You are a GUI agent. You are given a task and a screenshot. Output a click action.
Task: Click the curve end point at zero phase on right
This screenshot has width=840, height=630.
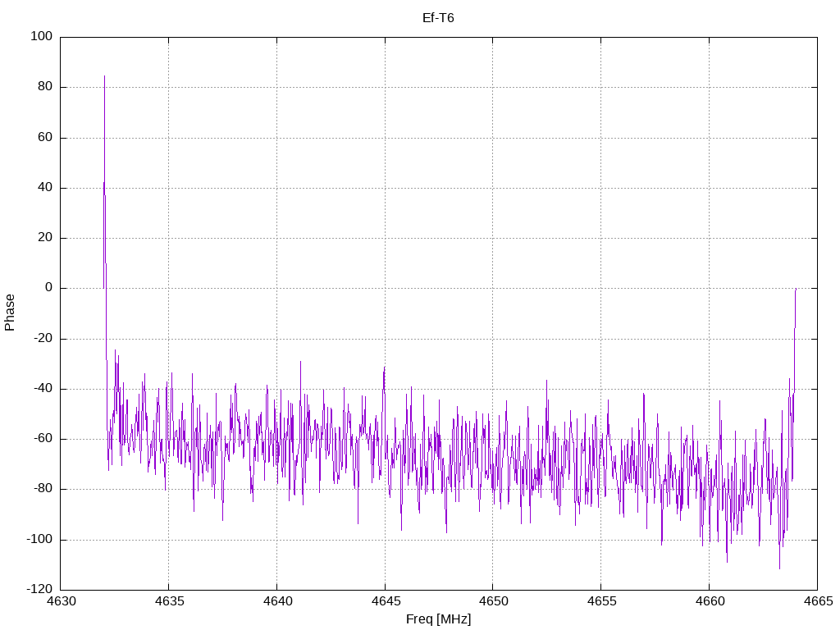click(x=796, y=289)
